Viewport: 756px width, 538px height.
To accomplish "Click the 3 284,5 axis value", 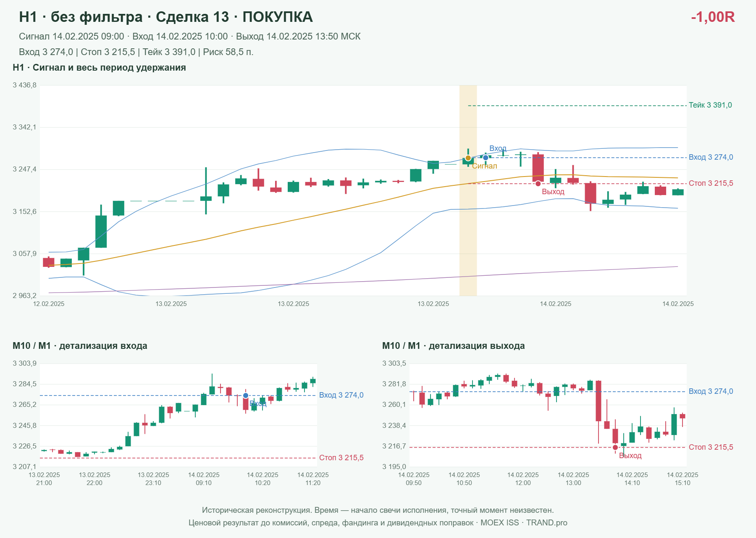I will click(x=25, y=384).
